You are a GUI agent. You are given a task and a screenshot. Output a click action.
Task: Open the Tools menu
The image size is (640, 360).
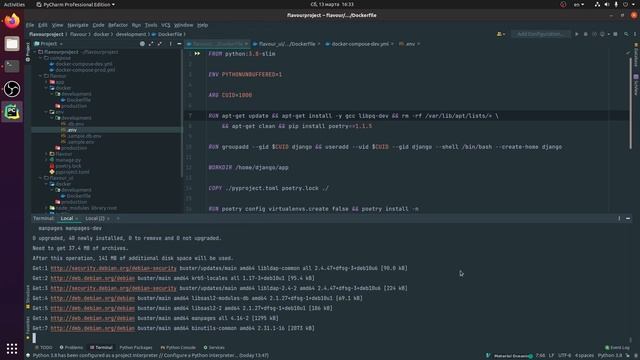pyautogui.click(x=151, y=25)
